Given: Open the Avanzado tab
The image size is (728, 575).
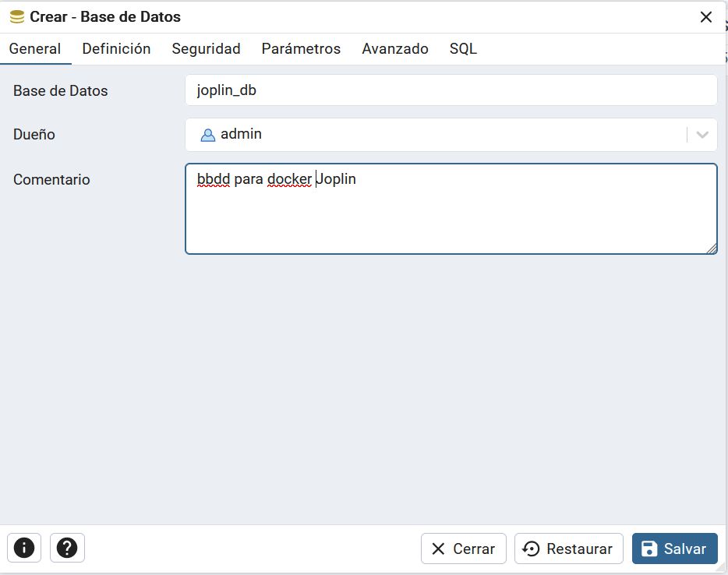Looking at the screenshot, I should (395, 48).
